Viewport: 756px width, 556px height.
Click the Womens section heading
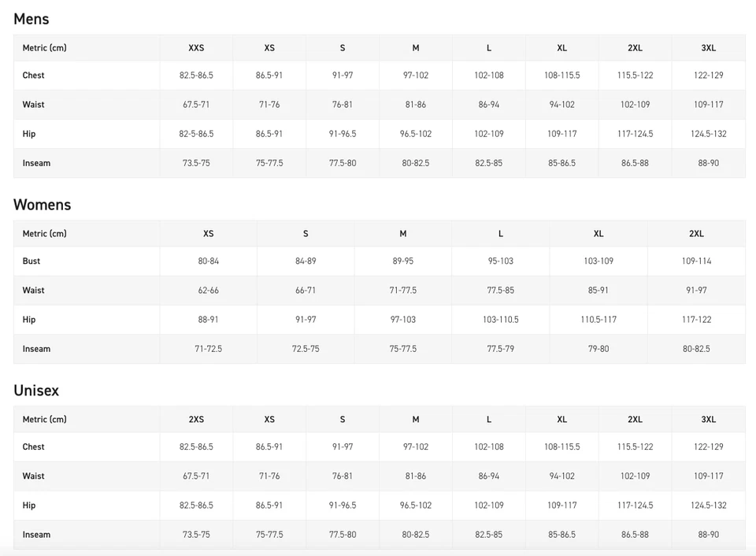(x=43, y=205)
